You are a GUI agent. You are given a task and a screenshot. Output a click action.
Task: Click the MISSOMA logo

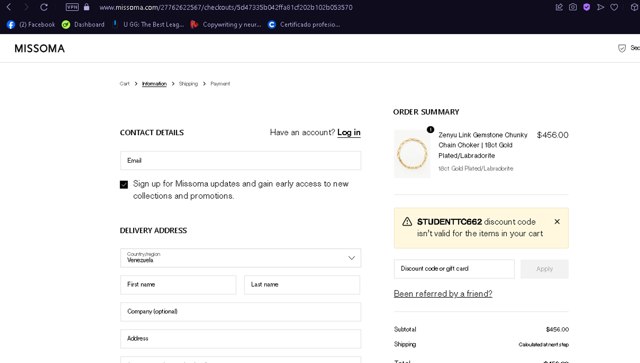[40, 49]
